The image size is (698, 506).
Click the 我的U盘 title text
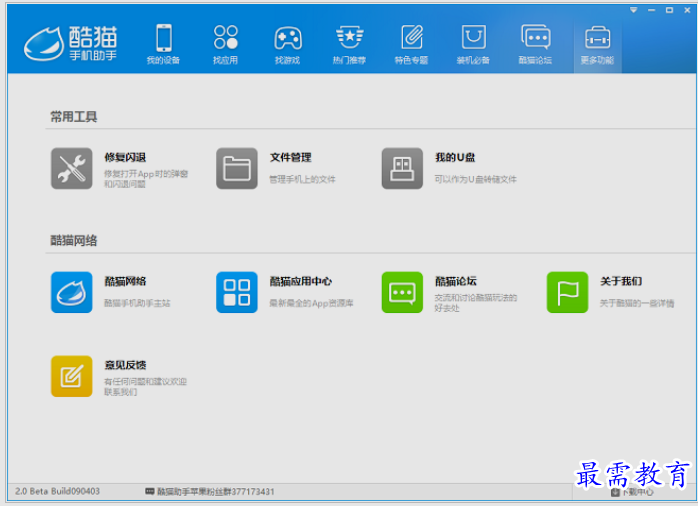coord(455,158)
